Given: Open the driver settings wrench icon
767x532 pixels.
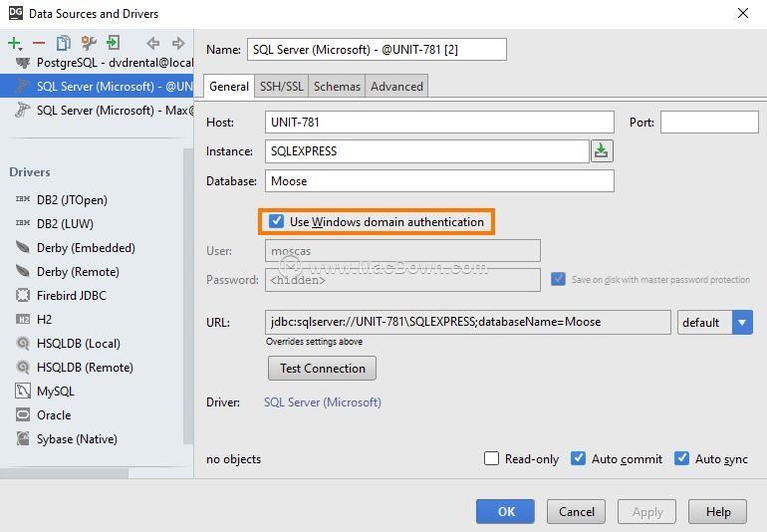Looking at the screenshot, I should pos(89,43).
